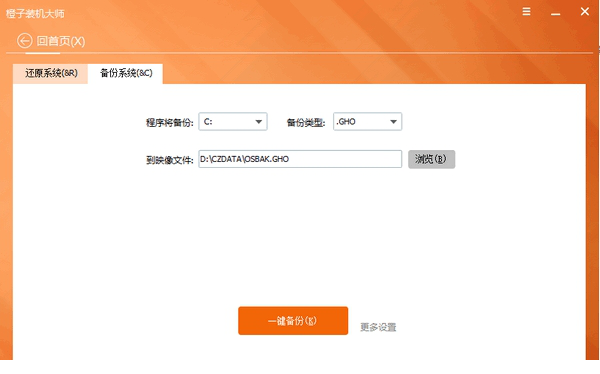
Task: Minimize the 橙子装机大师 window
Action: pos(556,14)
